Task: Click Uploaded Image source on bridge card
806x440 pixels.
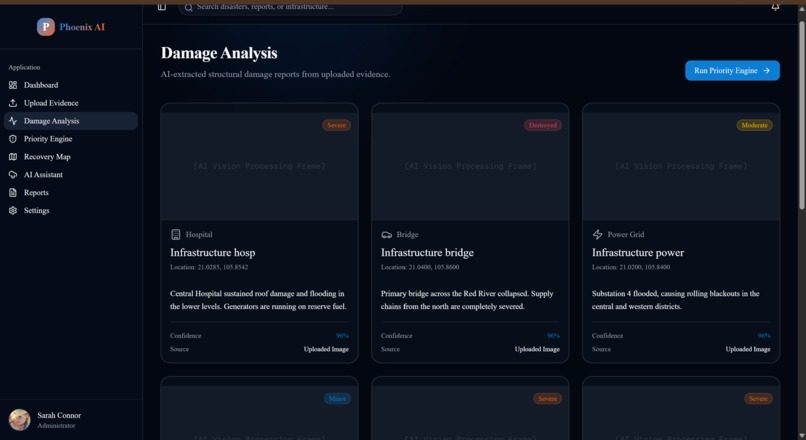Action: click(537, 349)
